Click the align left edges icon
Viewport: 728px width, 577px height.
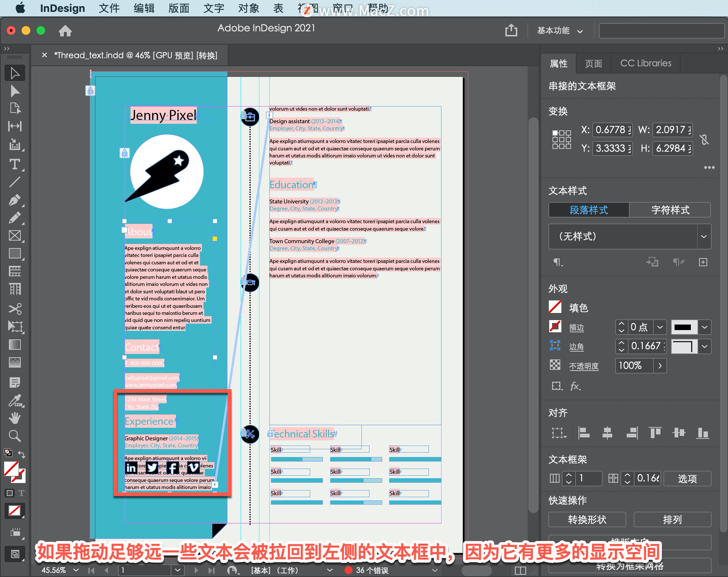[584, 433]
